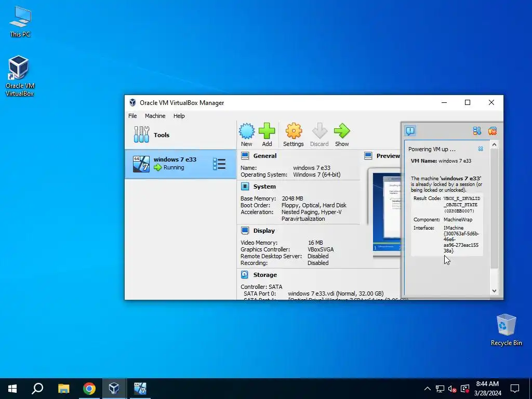Click the muted volume tray icon

coord(453,389)
